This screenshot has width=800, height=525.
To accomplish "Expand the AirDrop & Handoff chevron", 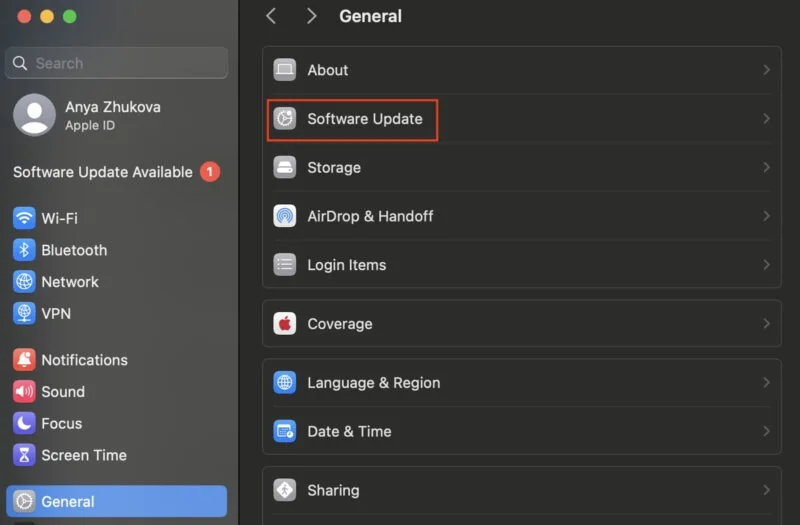I will [766, 216].
